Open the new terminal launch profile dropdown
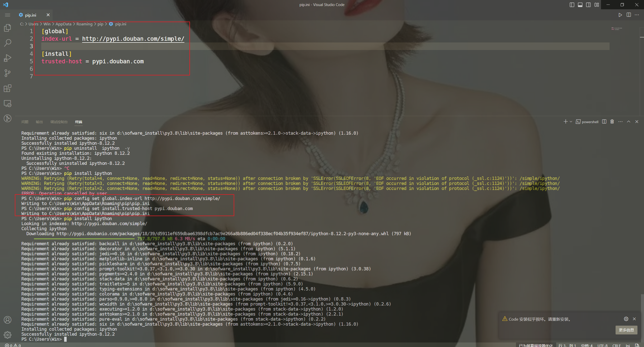The image size is (644, 347). pos(571,122)
